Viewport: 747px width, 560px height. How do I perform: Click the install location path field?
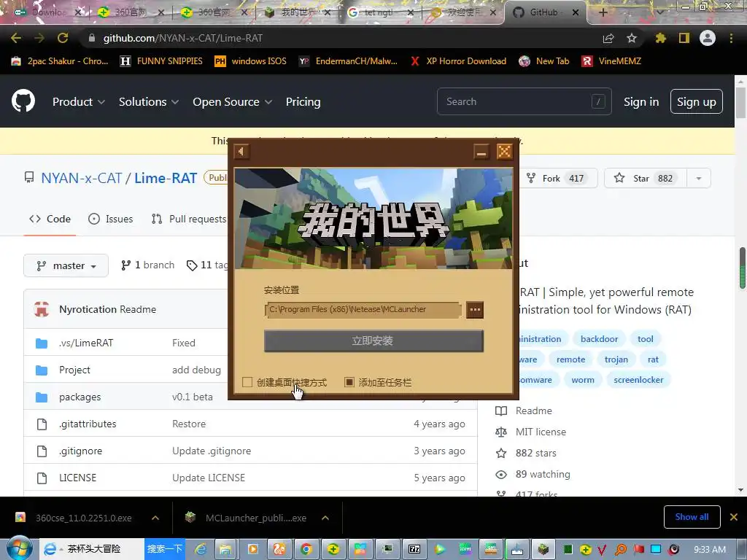click(x=363, y=309)
